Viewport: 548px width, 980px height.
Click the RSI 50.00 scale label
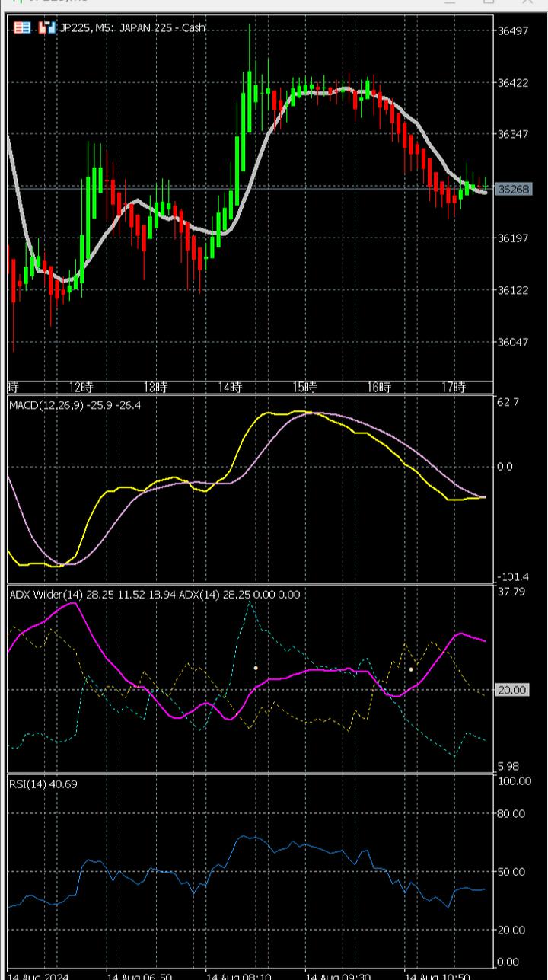click(x=511, y=871)
